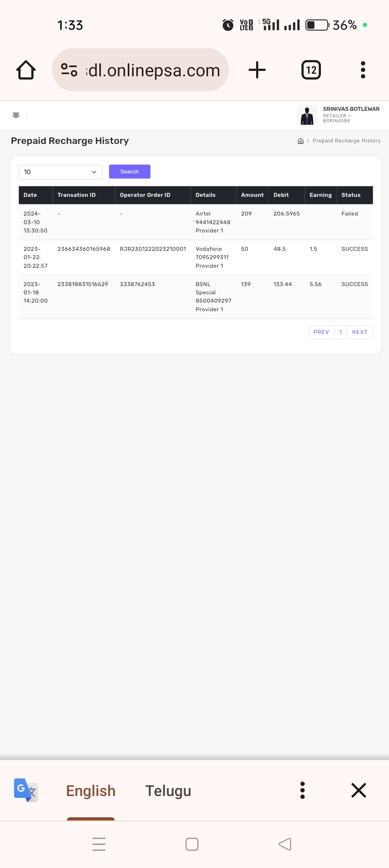Open the tab switcher showing 12 tabs
The width and height of the screenshot is (389, 868).
311,70
